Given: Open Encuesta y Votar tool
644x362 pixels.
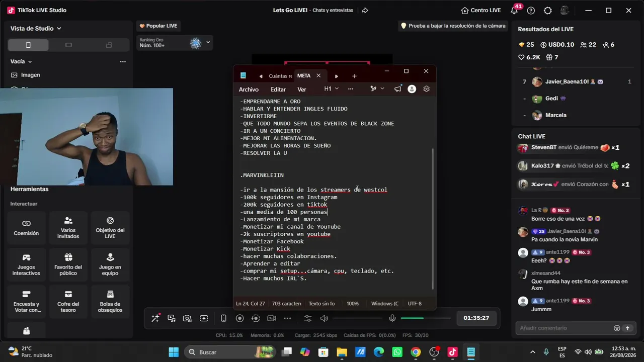Looking at the screenshot, I should click(x=26, y=301).
